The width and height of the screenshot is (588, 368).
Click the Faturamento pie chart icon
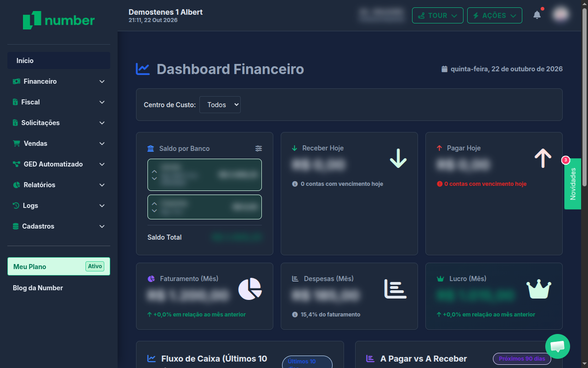click(250, 289)
